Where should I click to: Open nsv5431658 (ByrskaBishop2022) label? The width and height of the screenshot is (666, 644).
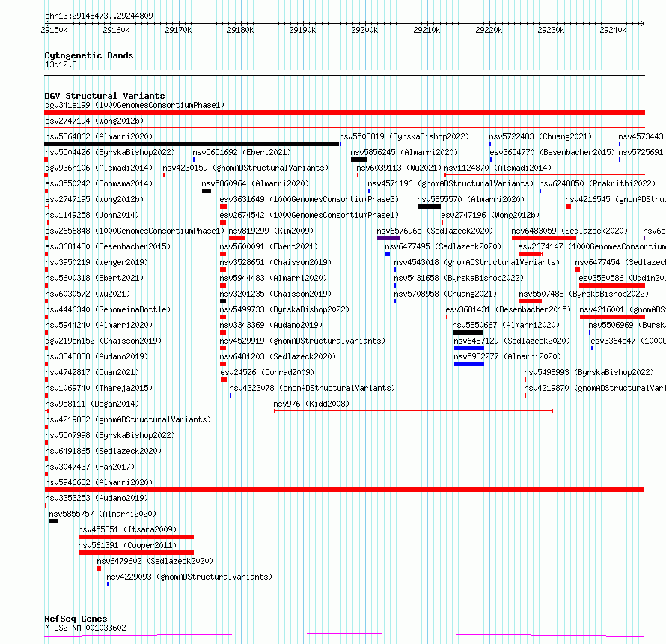(459, 278)
